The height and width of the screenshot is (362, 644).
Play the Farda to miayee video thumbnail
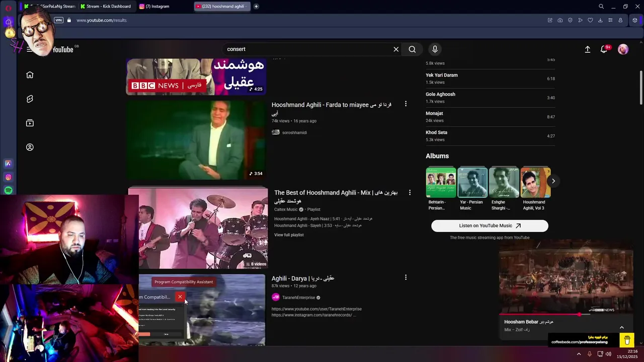click(x=196, y=140)
